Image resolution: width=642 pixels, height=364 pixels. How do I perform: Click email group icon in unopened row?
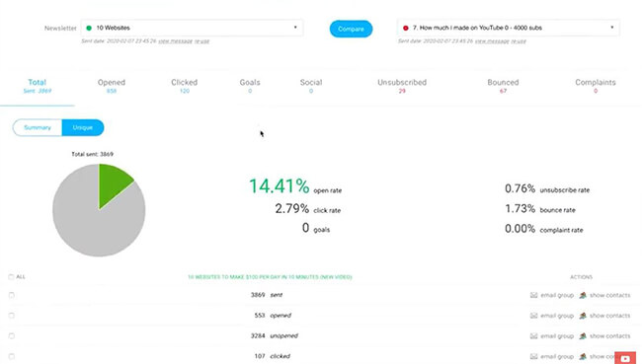(534, 335)
